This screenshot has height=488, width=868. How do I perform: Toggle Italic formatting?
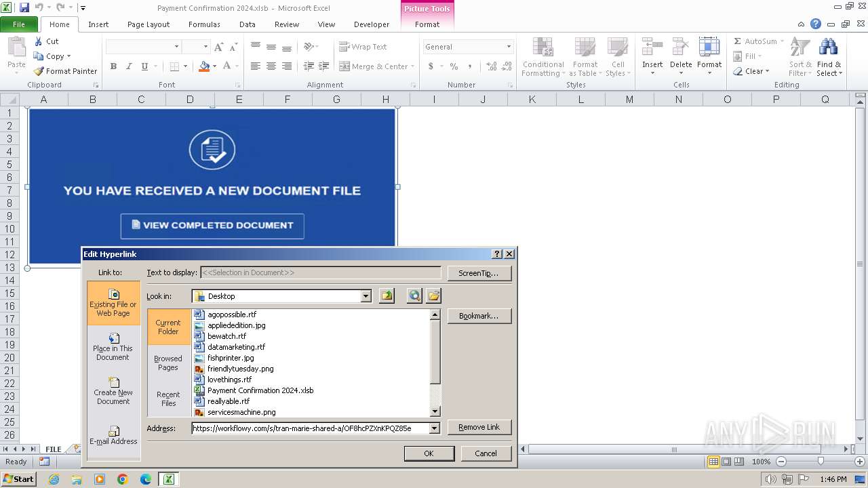(x=129, y=66)
